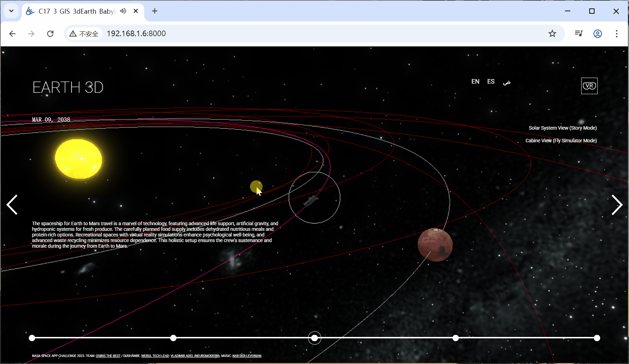Viewport: 629px width, 364px height.
Task: Select Solar System View (Story Mode)
Action: click(563, 128)
